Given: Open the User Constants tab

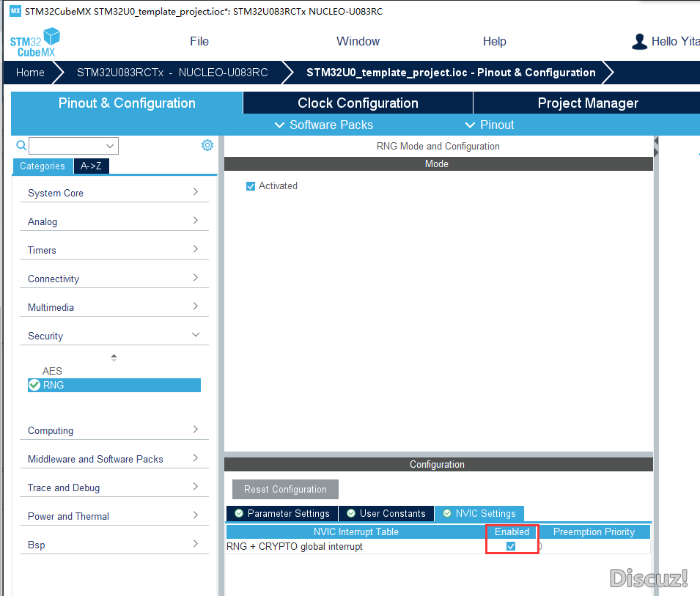Looking at the screenshot, I should 386,513.
